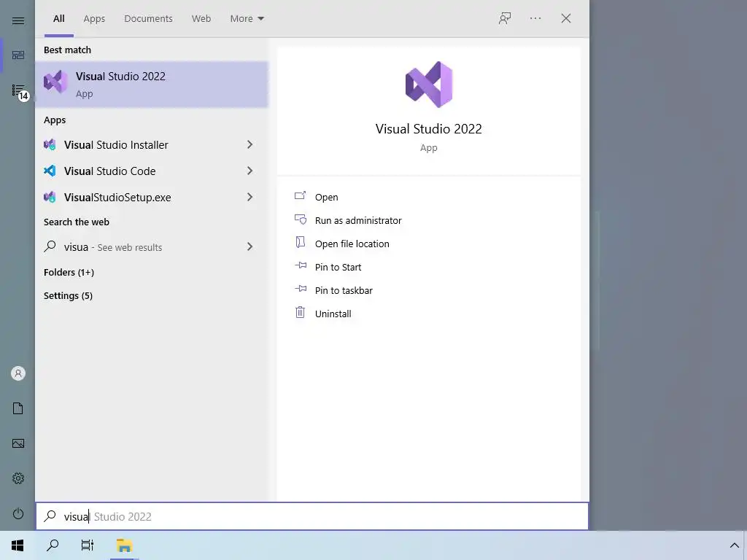Switch to the Documents tab
The width and height of the screenshot is (747, 560).
coord(148,18)
